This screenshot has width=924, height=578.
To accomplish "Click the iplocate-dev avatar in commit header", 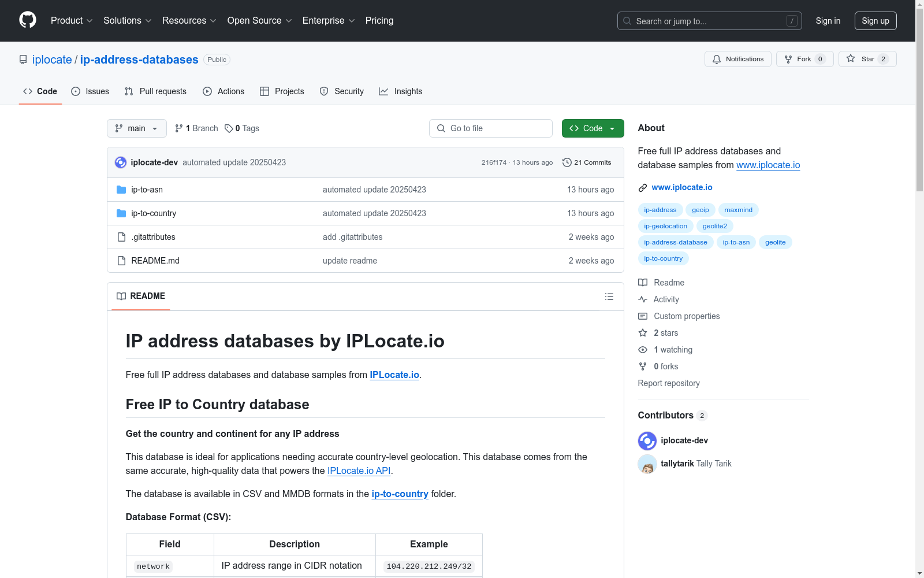I will [x=121, y=162].
